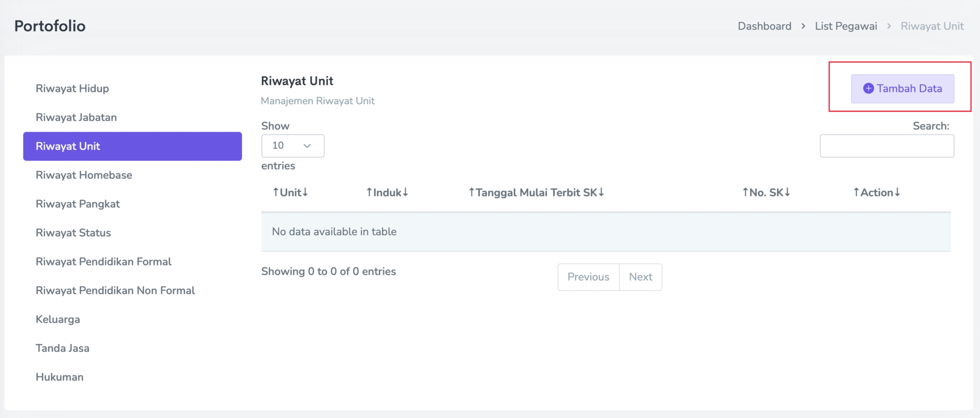Open Riwayat Pangkat section

[78, 204]
